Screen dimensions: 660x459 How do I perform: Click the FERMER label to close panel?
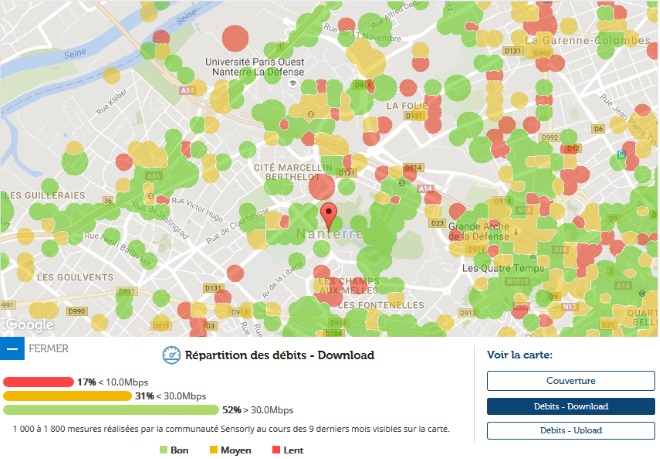coord(49,349)
